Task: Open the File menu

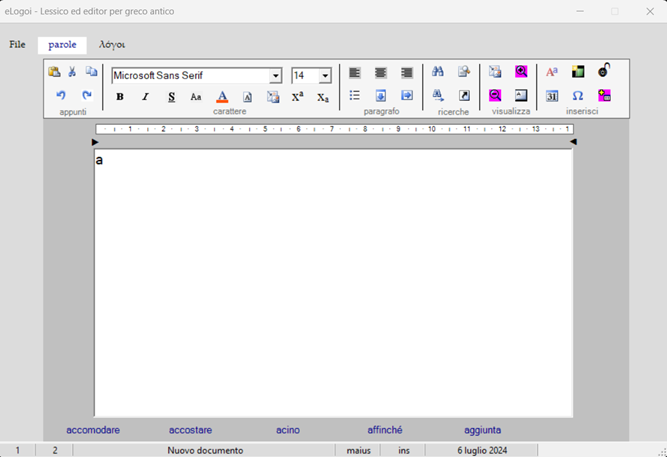Action: [17, 45]
